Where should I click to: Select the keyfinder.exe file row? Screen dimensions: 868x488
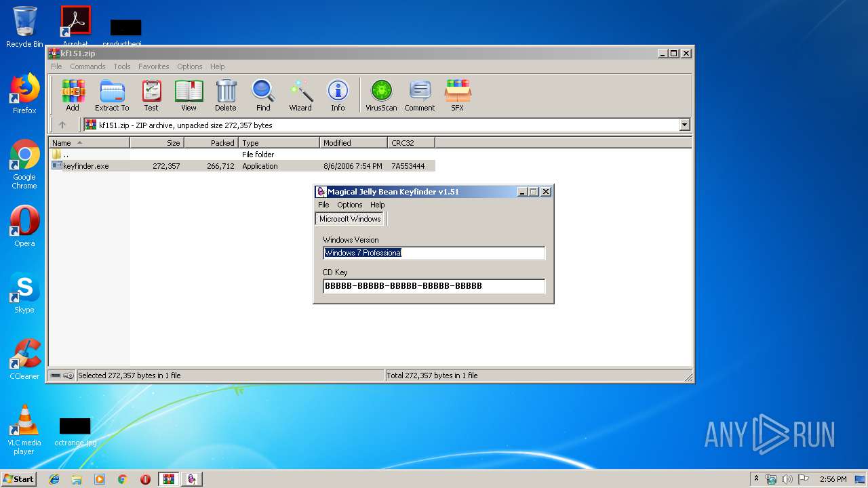click(x=242, y=166)
